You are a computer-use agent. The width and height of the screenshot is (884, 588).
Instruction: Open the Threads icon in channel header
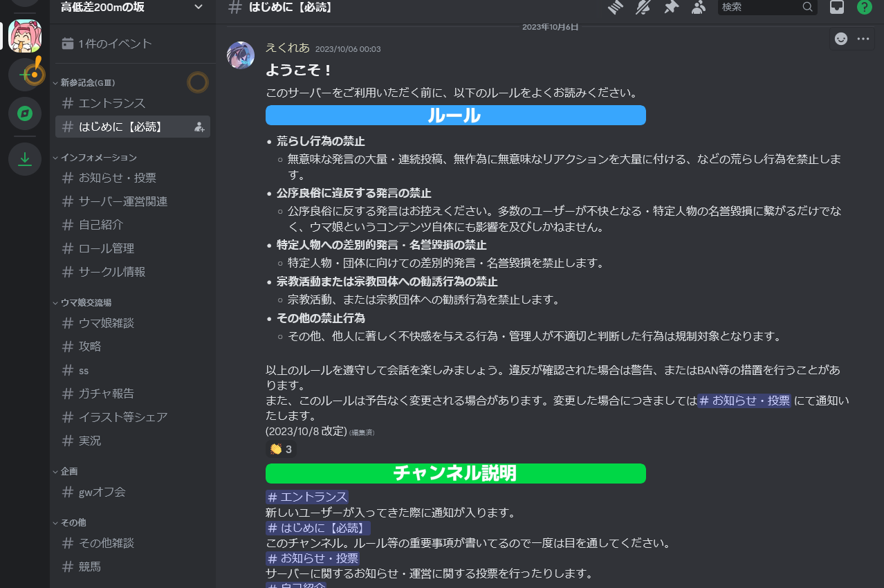pos(616,8)
